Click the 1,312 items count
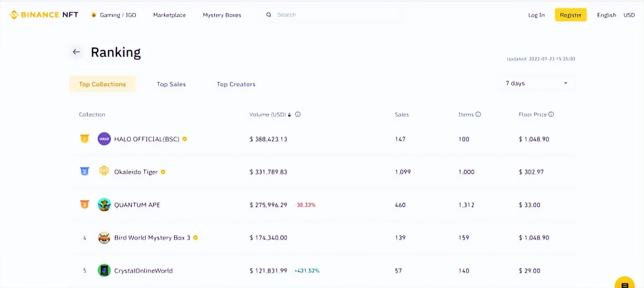Viewport: 644px width, 288px height. pos(466,205)
